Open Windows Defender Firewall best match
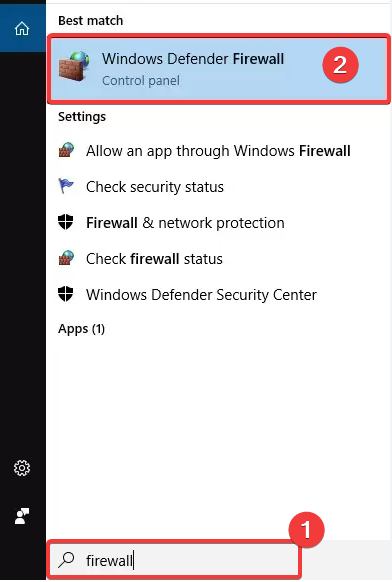Screen dimensions: 392x582 [219, 69]
